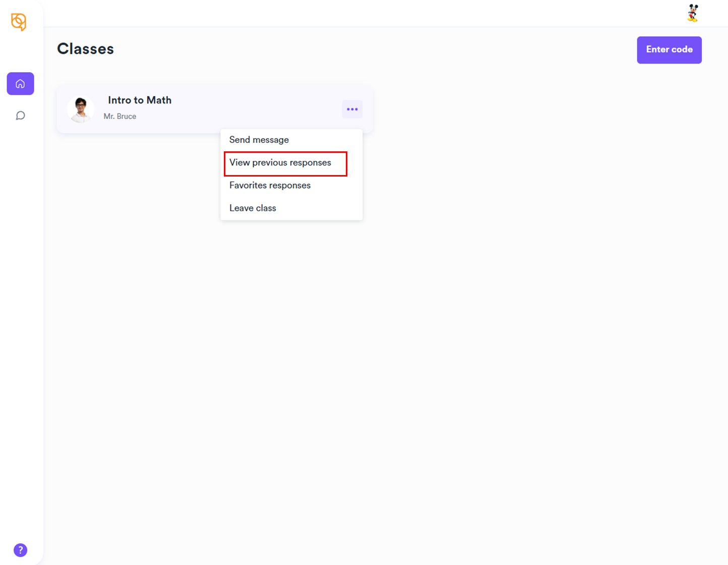Open the chat messages icon in sidebar

[20, 116]
